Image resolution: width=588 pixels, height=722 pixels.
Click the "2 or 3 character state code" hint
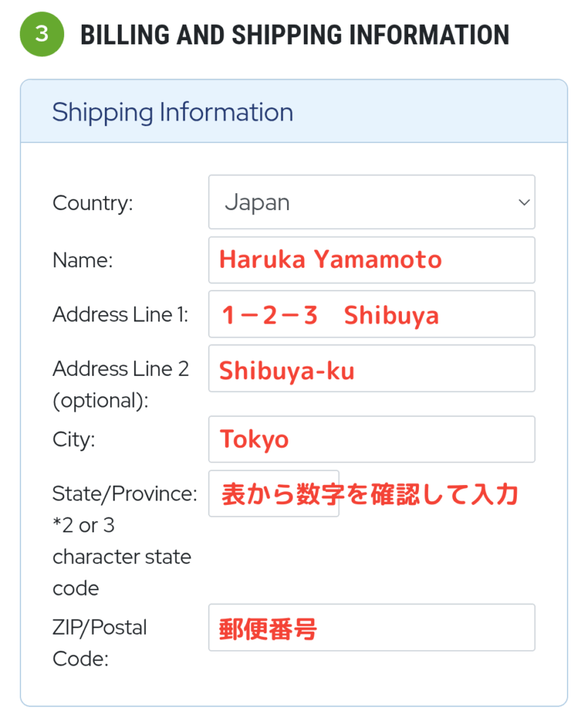point(121,557)
